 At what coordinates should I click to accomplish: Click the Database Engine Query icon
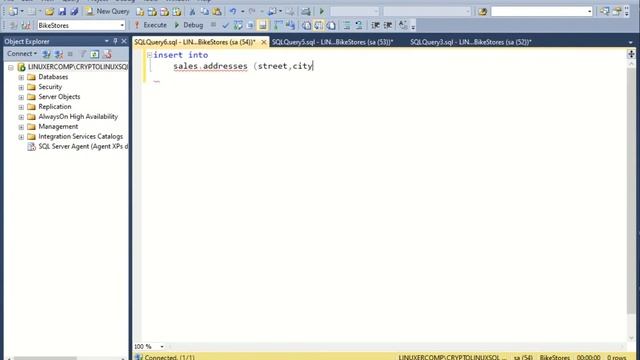pos(140,11)
